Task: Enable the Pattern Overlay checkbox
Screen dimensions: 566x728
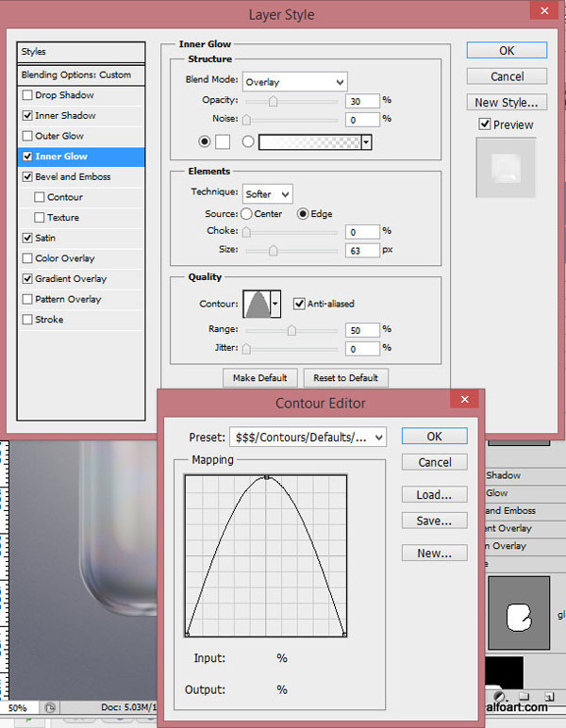Action: tap(27, 300)
